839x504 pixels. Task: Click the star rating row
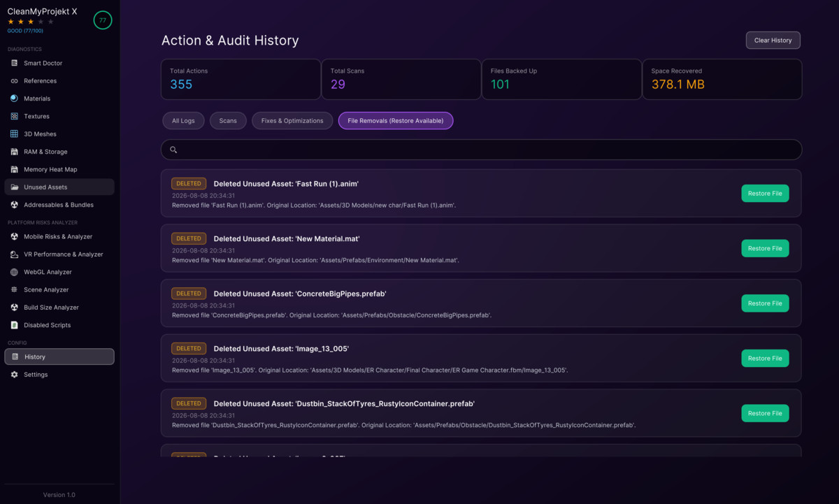pos(31,22)
